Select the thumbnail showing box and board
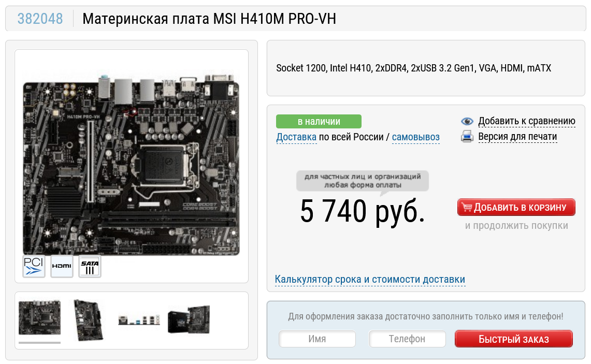Viewport: 591px width, 364px height. (189, 319)
